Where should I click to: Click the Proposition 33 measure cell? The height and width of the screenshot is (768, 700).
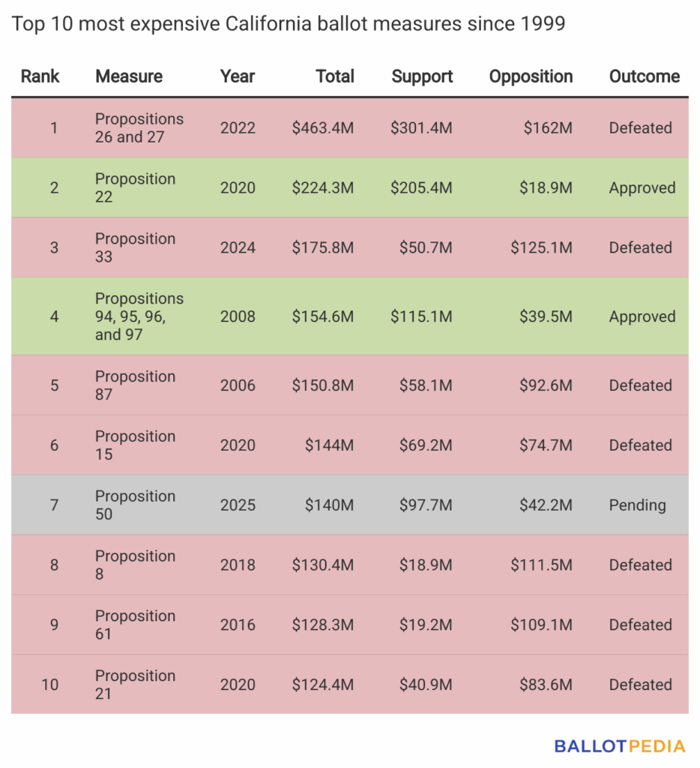135,248
